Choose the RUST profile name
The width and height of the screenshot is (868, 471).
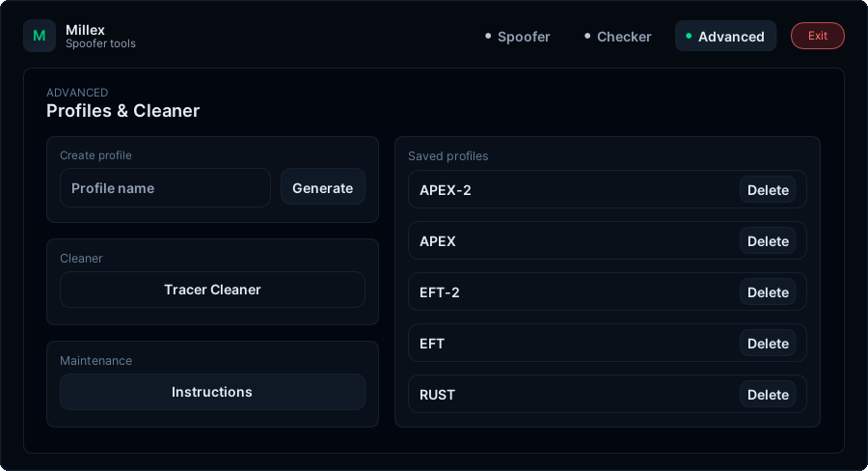(437, 395)
